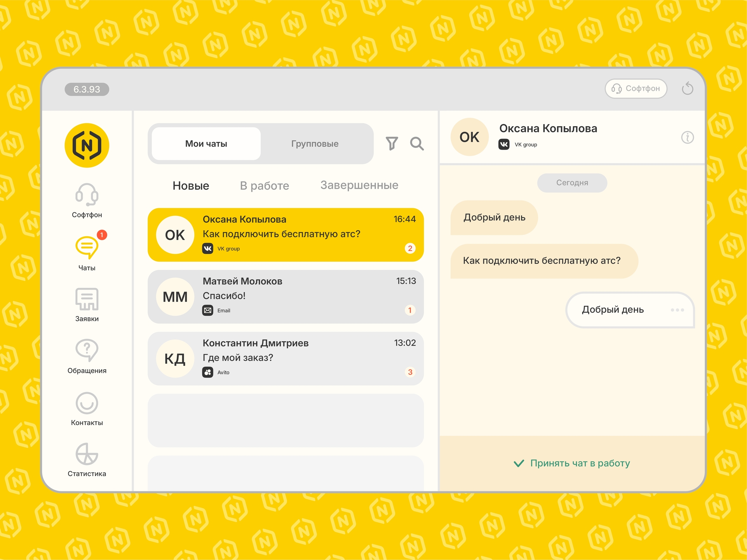Select the Завершенные tab
747x560 pixels.
click(359, 185)
